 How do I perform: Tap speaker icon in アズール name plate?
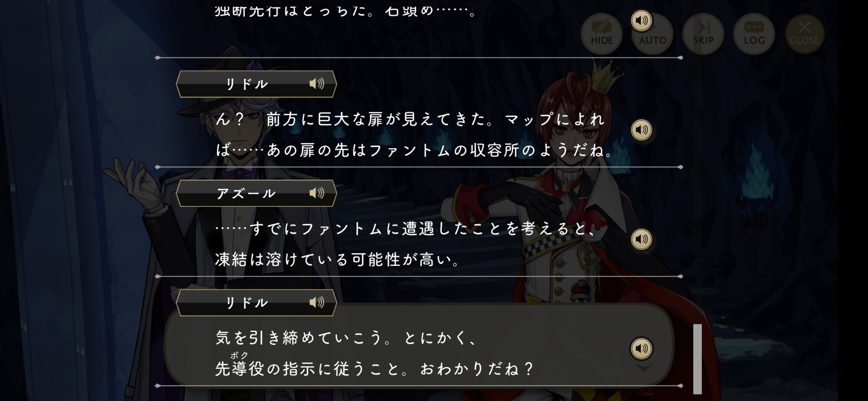pyautogui.click(x=317, y=193)
